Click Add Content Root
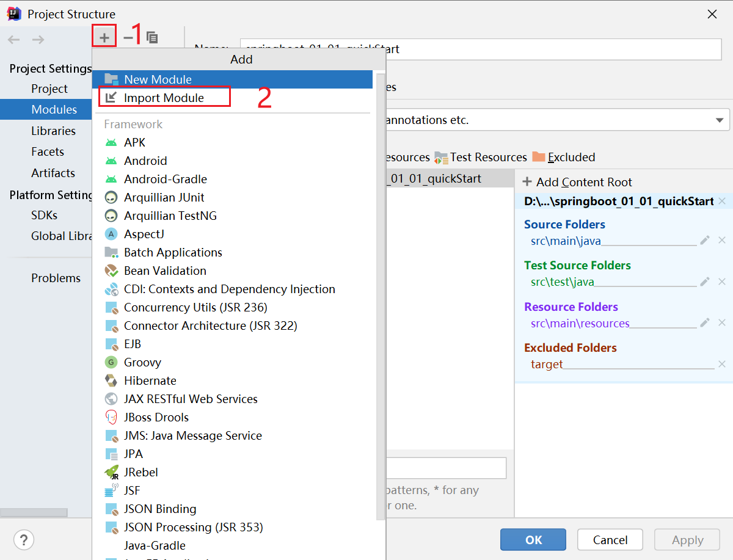733x560 pixels. click(x=577, y=182)
